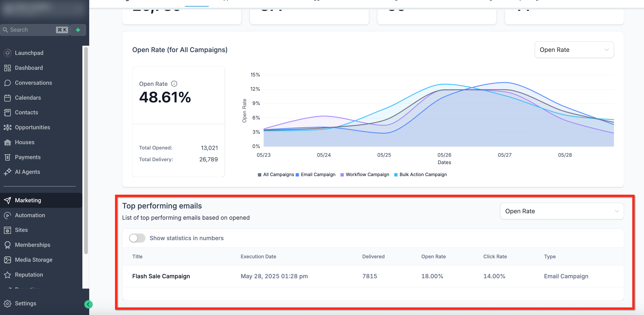Open Conversations via its chat bubble icon

click(x=8, y=83)
